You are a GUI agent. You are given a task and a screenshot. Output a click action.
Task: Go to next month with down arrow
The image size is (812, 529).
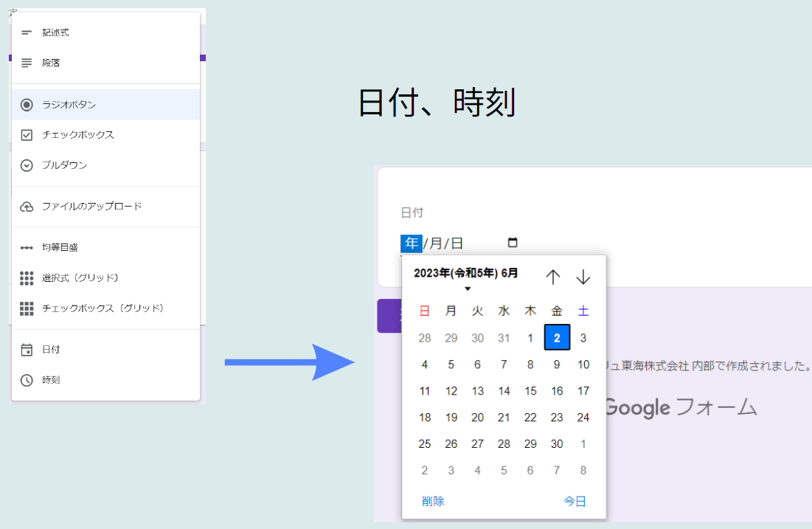583,277
